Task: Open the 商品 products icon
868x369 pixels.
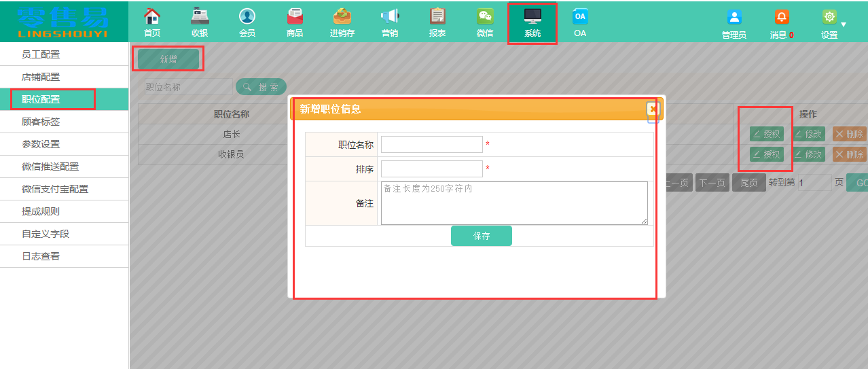Action: 295,16
